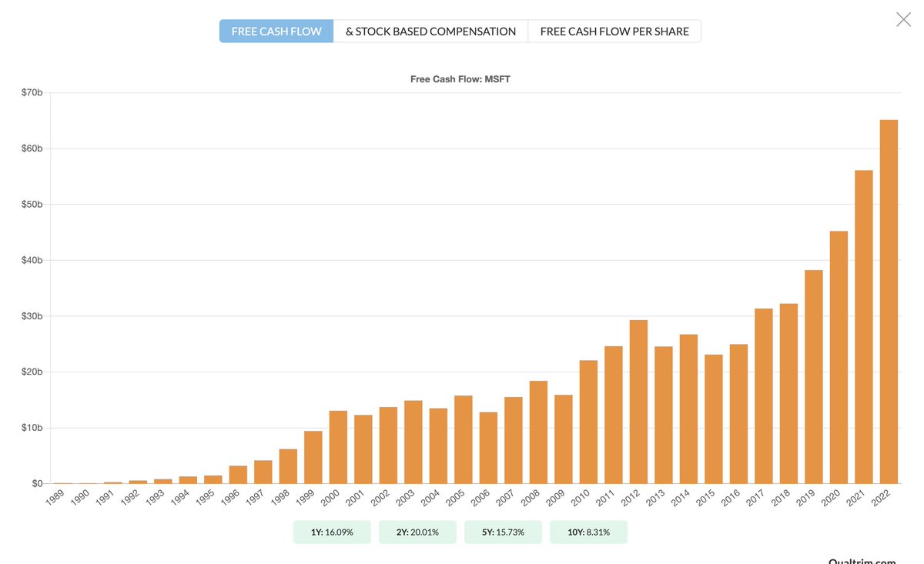Click the 10Y: 8.31% growth badge
Screen dimensions: 924x564
(588, 532)
